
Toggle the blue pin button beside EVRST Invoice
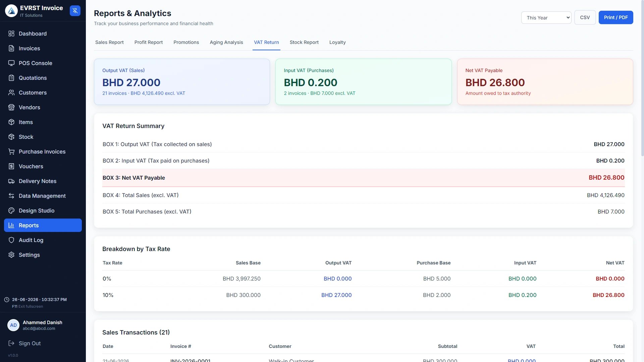pos(75,11)
